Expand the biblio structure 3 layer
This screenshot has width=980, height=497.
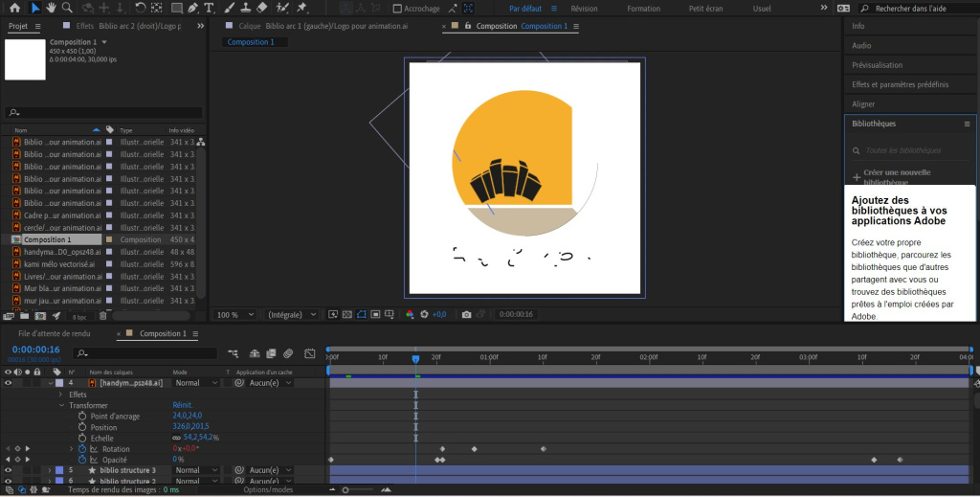50,470
